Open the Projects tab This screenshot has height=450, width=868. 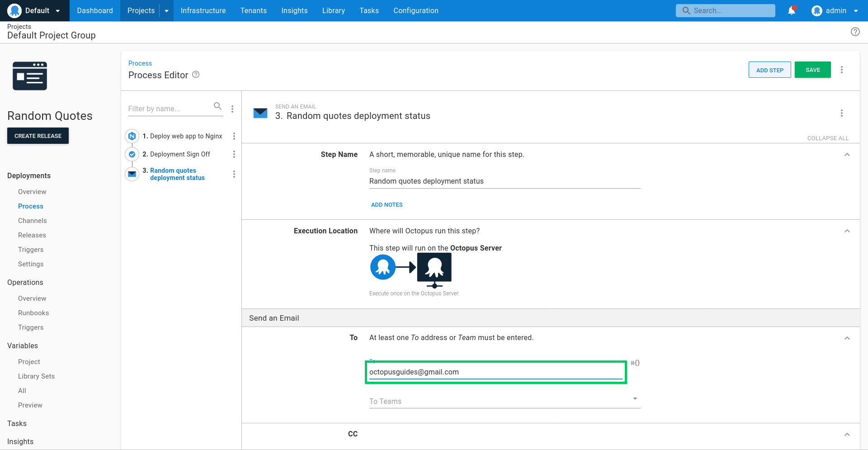[x=141, y=10]
